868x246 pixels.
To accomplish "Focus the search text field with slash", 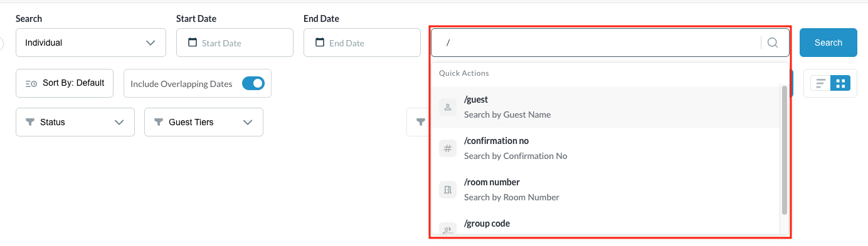I will pyautogui.click(x=596, y=43).
